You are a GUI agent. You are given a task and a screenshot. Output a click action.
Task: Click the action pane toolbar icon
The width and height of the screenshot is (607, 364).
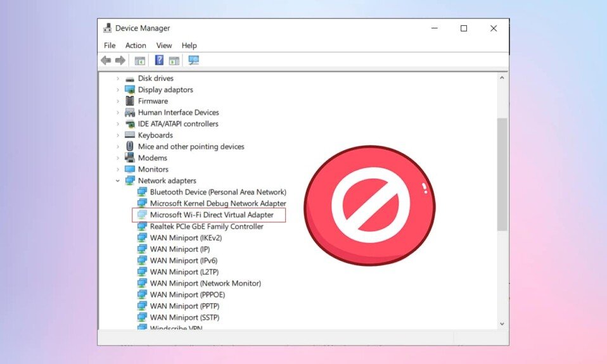tap(174, 61)
